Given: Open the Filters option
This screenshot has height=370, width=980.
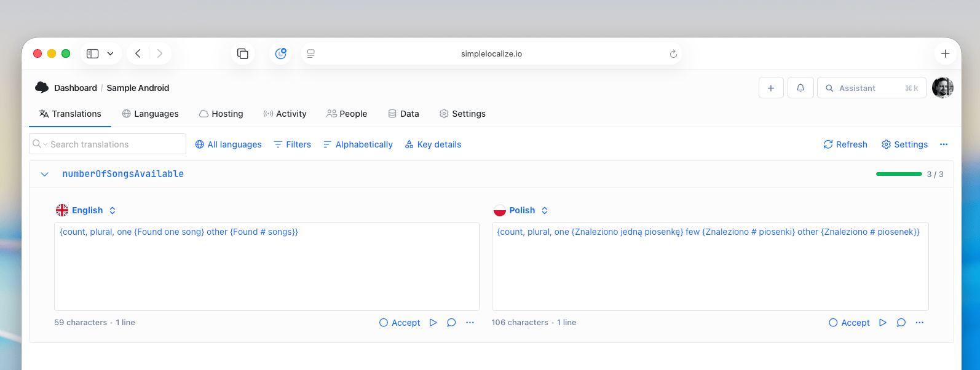Looking at the screenshot, I should (292, 144).
